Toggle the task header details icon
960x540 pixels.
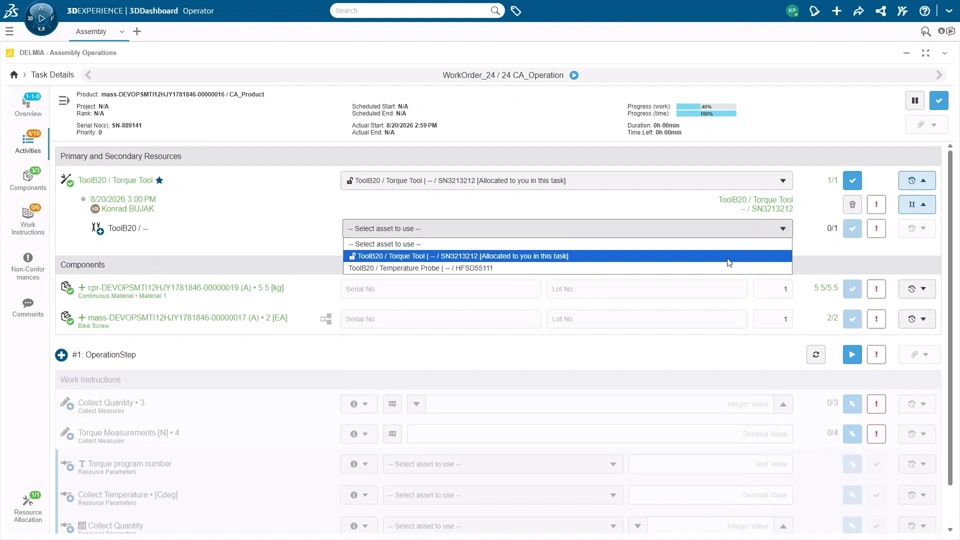pos(64,100)
